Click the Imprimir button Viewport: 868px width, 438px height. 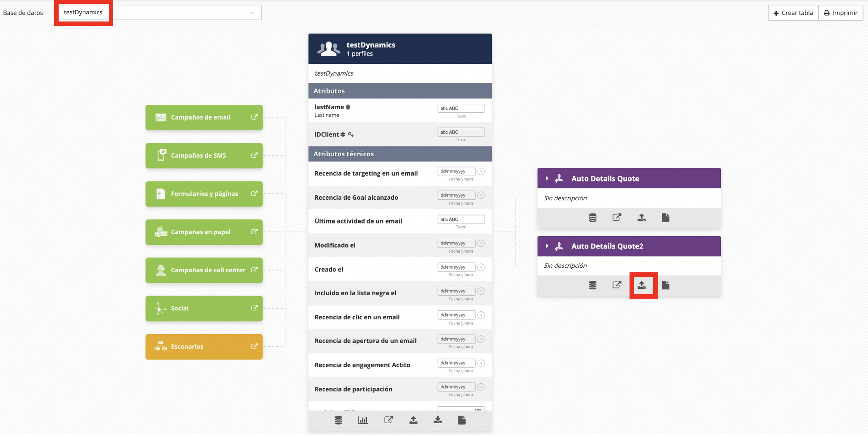pos(841,13)
